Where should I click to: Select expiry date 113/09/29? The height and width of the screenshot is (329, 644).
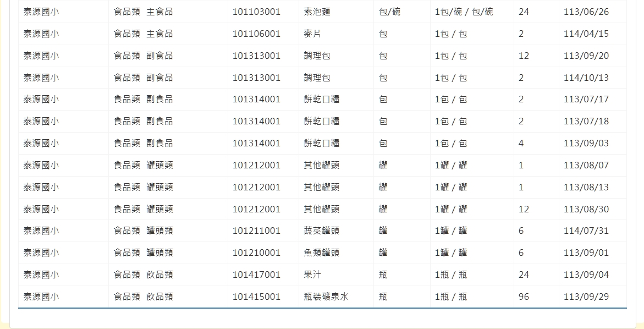tap(586, 297)
